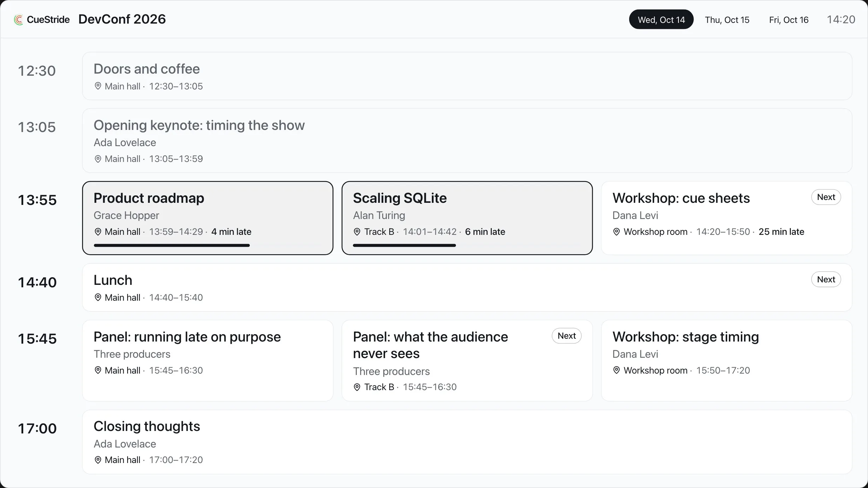Click Three producers under audience never sees
Image resolution: width=868 pixels, height=488 pixels.
pyautogui.click(x=391, y=371)
